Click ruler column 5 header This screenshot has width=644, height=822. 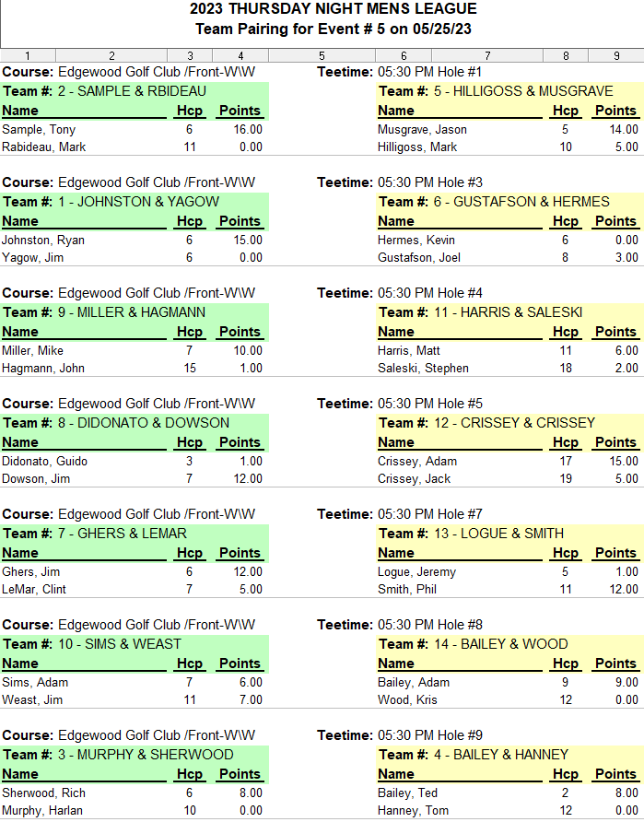(x=322, y=55)
